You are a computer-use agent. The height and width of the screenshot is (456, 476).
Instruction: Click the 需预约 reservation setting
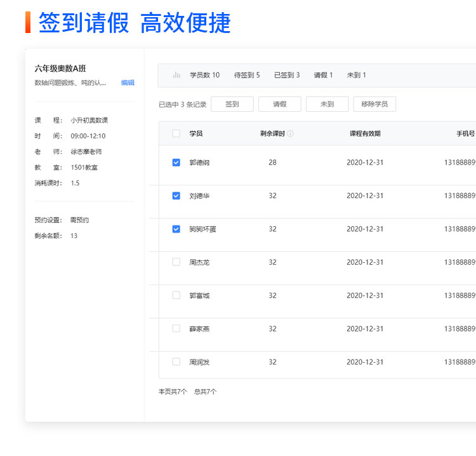[x=79, y=220]
